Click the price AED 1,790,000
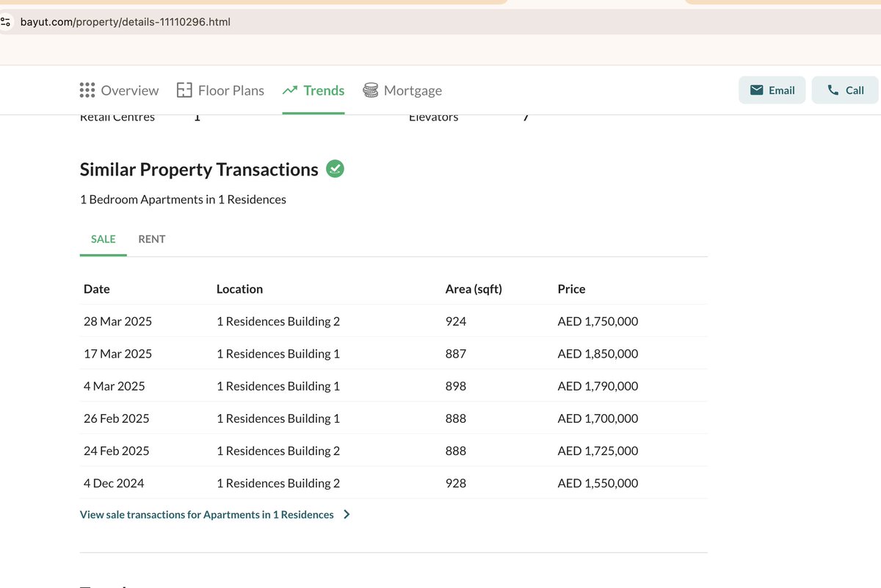This screenshot has width=881, height=588. pos(598,386)
